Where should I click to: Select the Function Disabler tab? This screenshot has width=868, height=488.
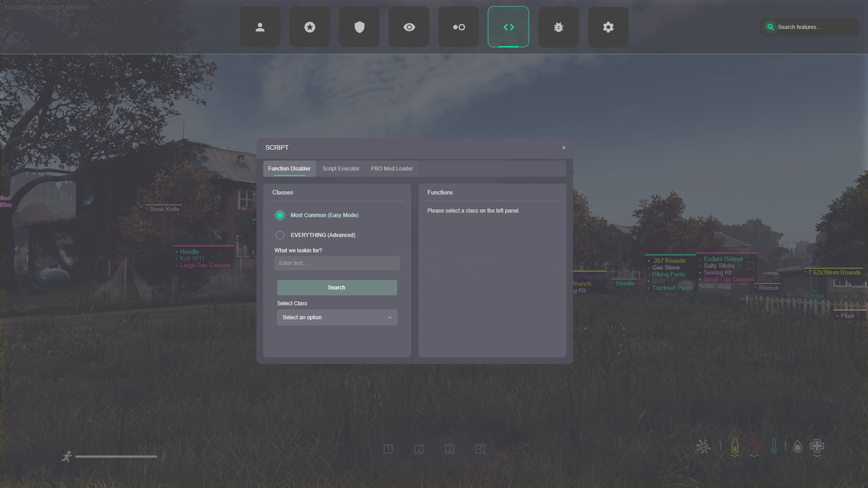[x=289, y=169]
